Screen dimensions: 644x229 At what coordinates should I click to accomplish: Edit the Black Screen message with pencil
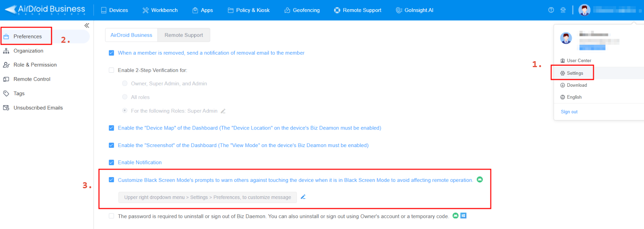click(x=303, y=197)
